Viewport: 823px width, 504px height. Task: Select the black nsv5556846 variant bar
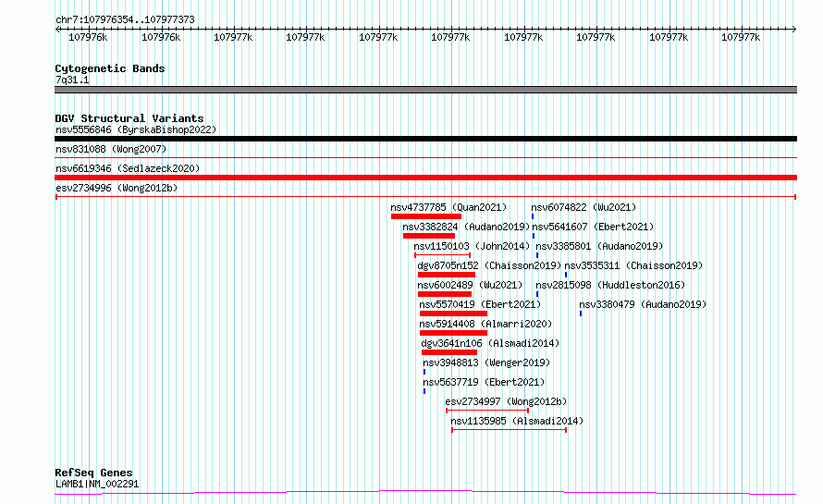[x=425, y=139]
